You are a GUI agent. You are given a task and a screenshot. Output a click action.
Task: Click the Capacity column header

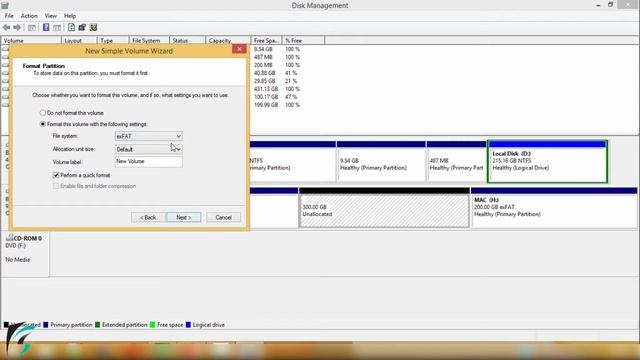pos(228,41)
